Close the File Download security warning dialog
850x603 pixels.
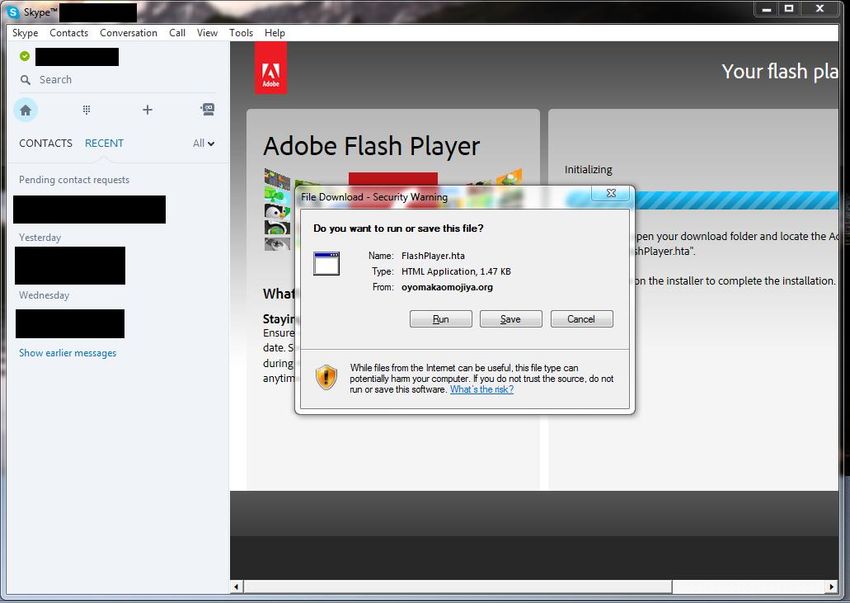pos(610,193)
